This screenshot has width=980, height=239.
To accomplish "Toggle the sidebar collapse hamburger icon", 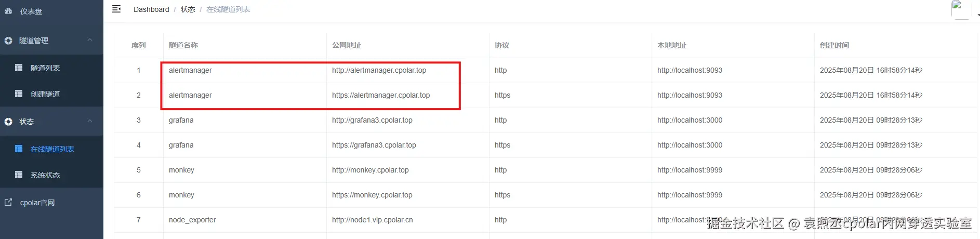I will point(116,9).
